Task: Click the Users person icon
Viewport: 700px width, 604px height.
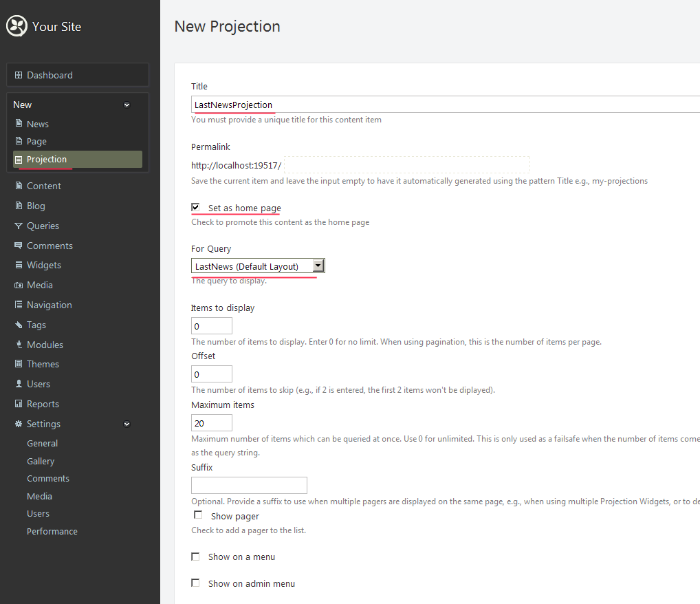Action: point(19,384)
